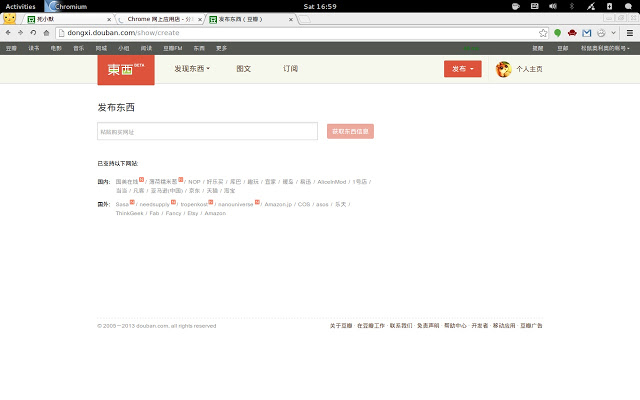Open 联系我们 footer link

pos(401,325)
